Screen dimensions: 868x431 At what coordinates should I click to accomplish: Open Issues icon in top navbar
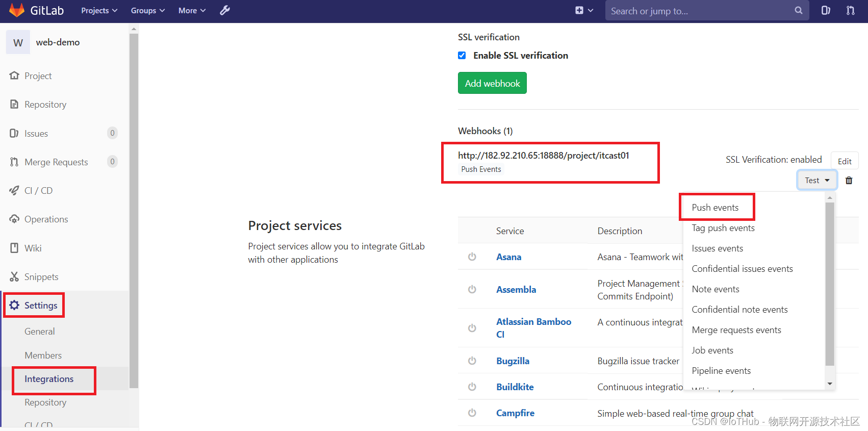[x=826, y=10]
